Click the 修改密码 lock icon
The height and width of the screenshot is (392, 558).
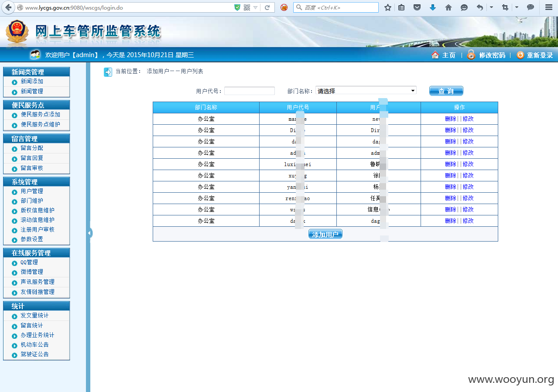[x=471, y=55]
